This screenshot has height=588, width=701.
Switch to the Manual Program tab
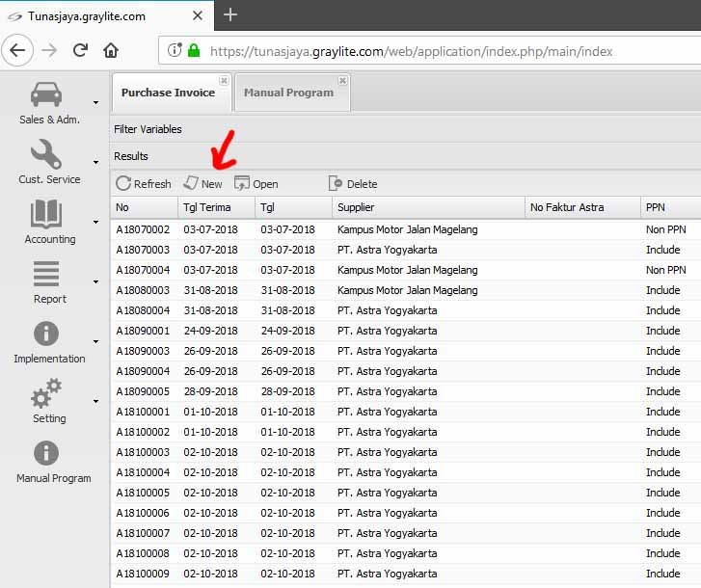288,93
